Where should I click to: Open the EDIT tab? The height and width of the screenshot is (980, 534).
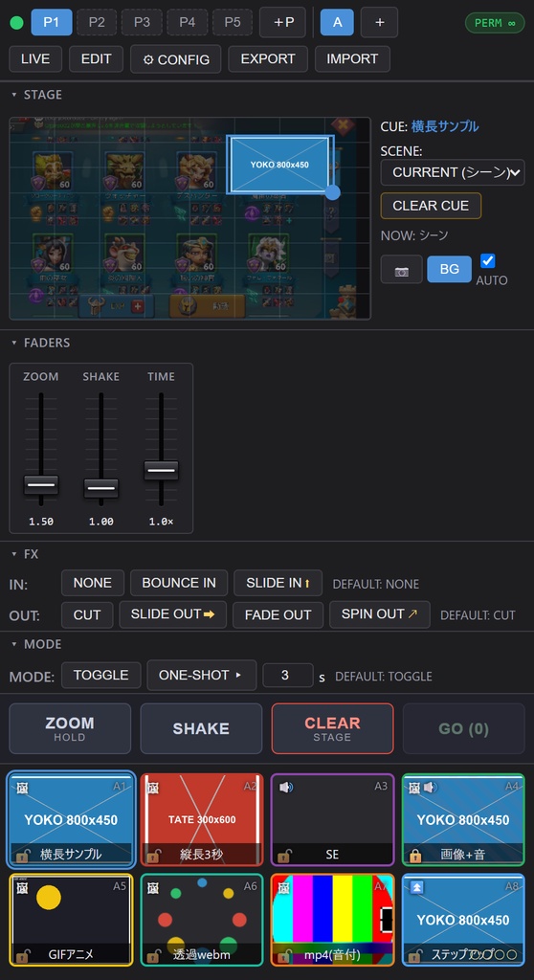point(97,58)
